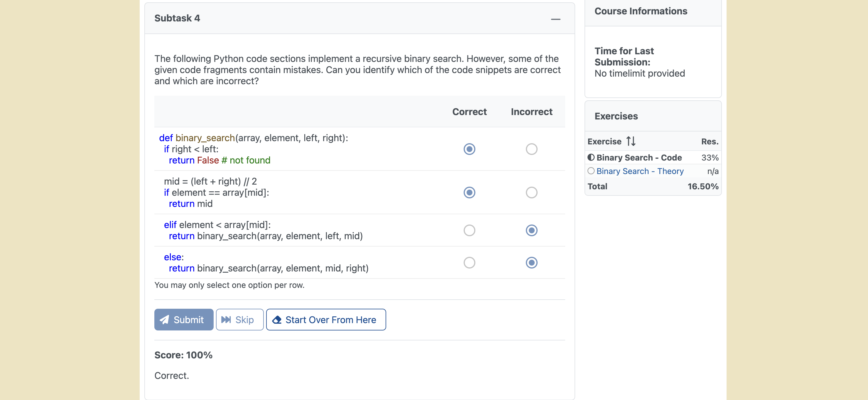Skip this subtask

click(x=239, y=320)
